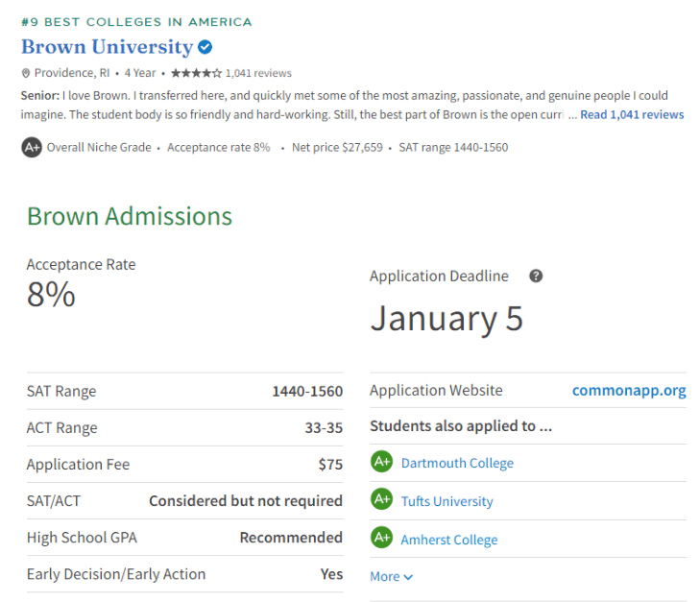Click the Early Decision/Early Action Yes value
Viewport: 700px width, 602px height.
[x=331, y=574]
